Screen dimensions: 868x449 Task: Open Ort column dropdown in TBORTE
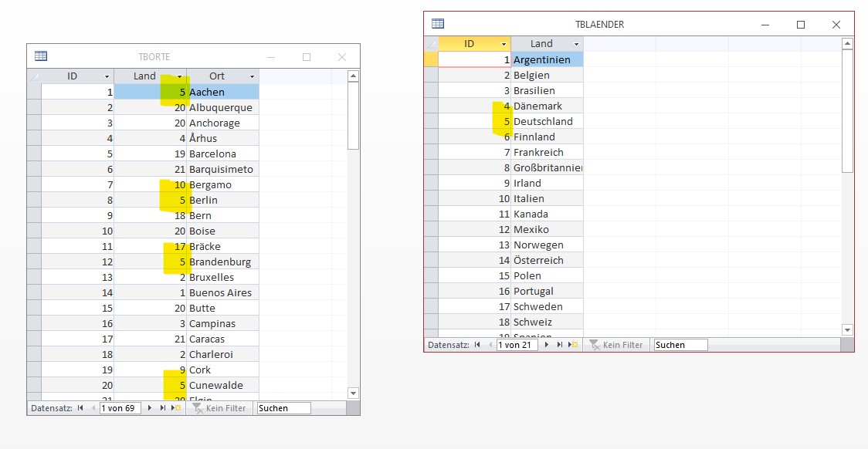[x=252, y=76]
